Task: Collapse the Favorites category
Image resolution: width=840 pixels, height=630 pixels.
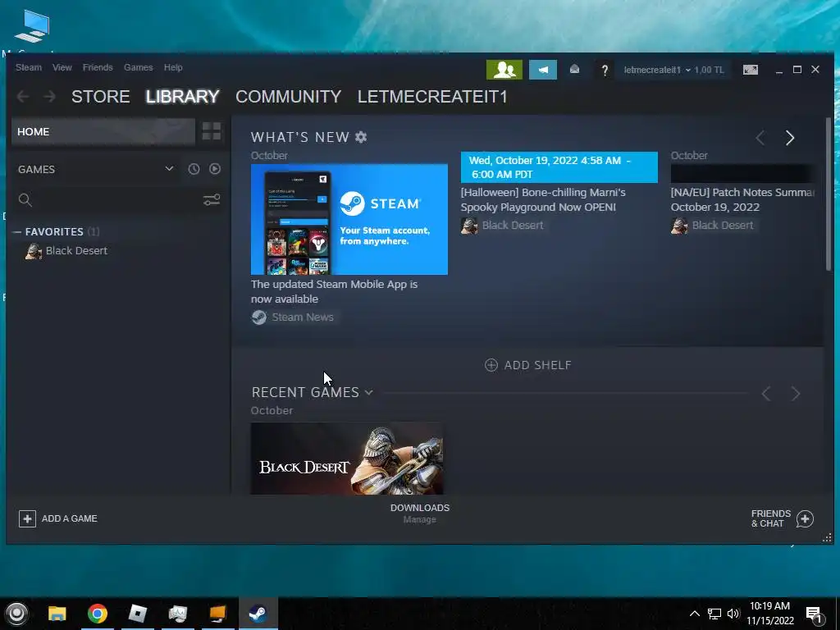Action: pos(17,232)
